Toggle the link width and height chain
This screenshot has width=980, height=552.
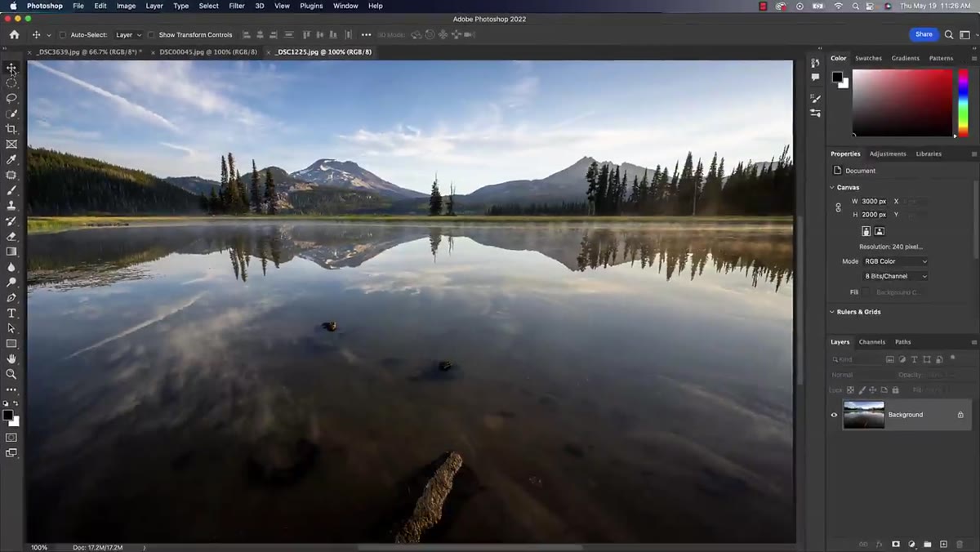pyautogui.click(x=838, y=207)
